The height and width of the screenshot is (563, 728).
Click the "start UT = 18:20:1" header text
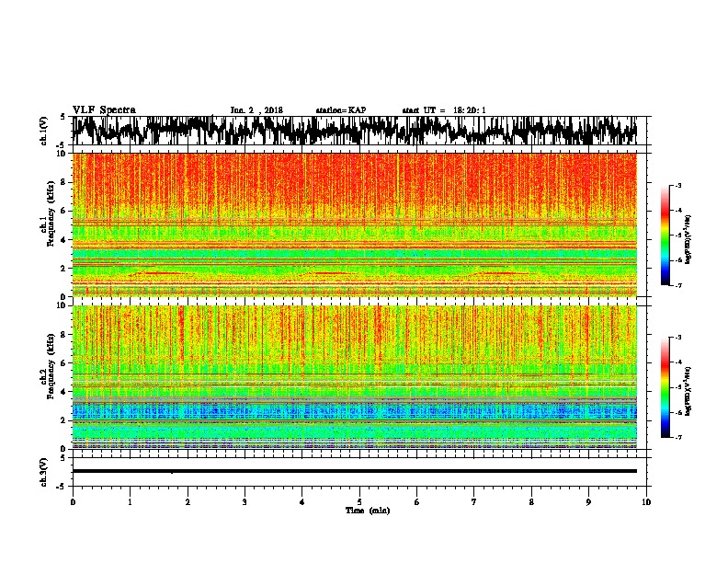click(444, 110)
